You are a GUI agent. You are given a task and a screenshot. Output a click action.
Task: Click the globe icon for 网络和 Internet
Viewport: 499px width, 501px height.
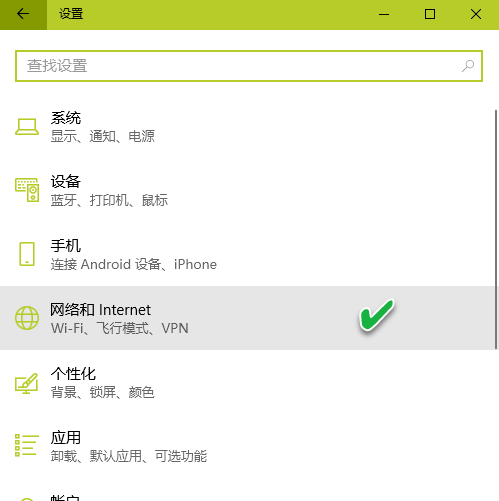coord(27,318)
